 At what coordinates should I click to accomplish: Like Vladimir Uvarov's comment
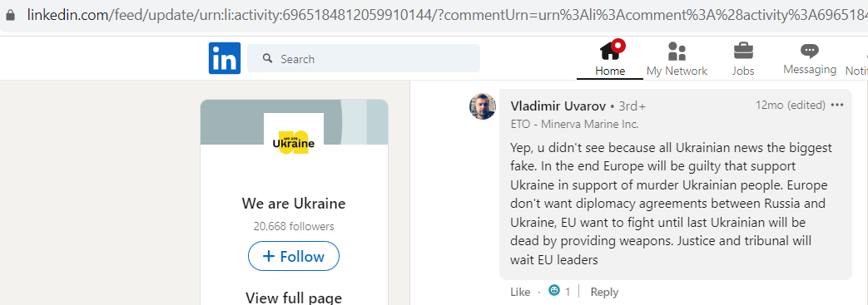[x=520, y=292]
